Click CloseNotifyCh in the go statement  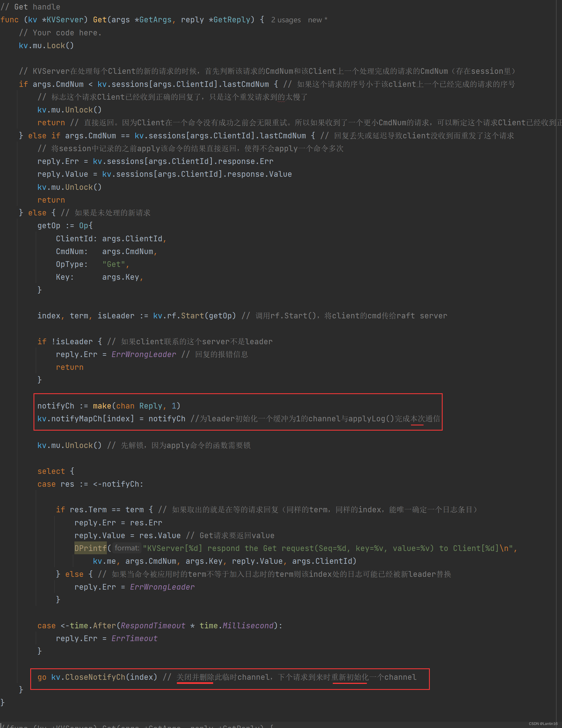tap(95, 677)
